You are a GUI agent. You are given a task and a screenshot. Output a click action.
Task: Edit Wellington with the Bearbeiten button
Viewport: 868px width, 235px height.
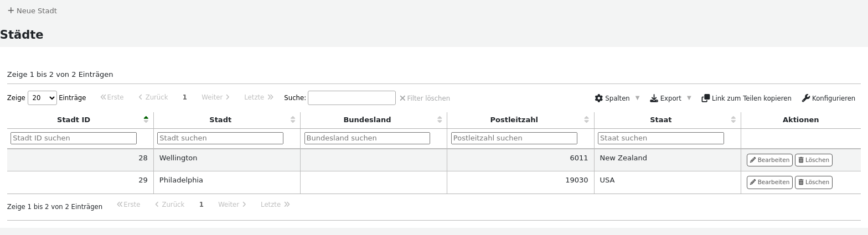769,160
